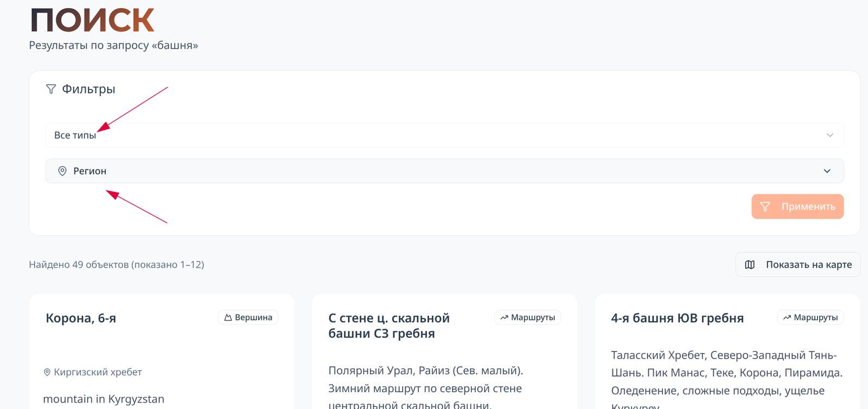Expand the chevron arrow of the Регион selector
The image size is (868, 409).
tap(827, 171)
